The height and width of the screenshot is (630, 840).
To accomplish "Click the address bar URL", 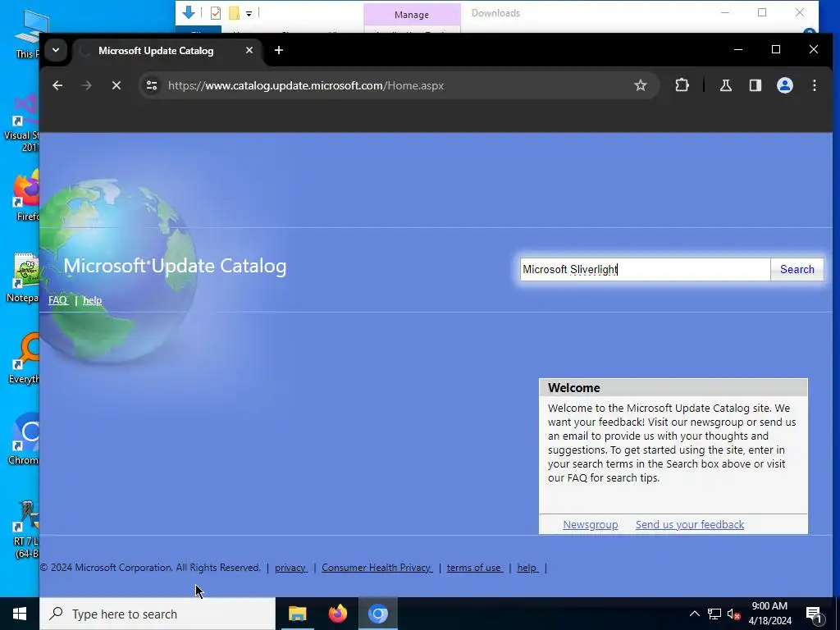I will (x=306, y=85).
